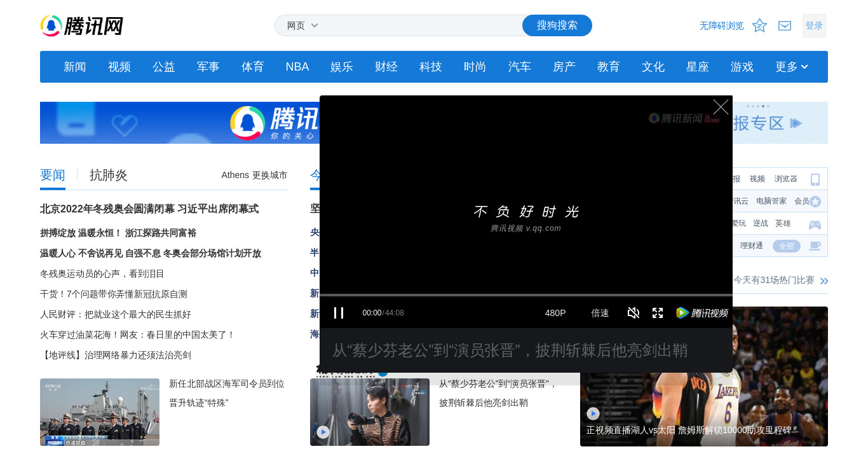Click the coffee cup icon beside 全部
The width and height of the screenshot is (868, 463).
(815, 246)
